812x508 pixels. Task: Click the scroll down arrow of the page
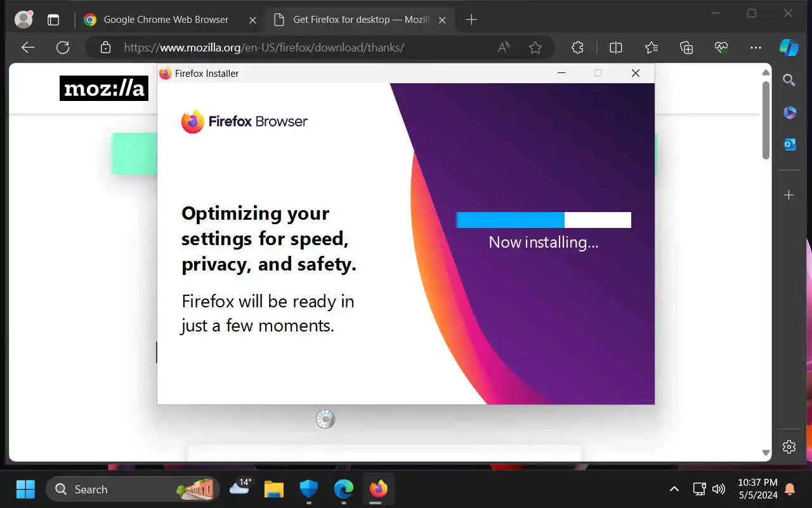coord(766,453)
